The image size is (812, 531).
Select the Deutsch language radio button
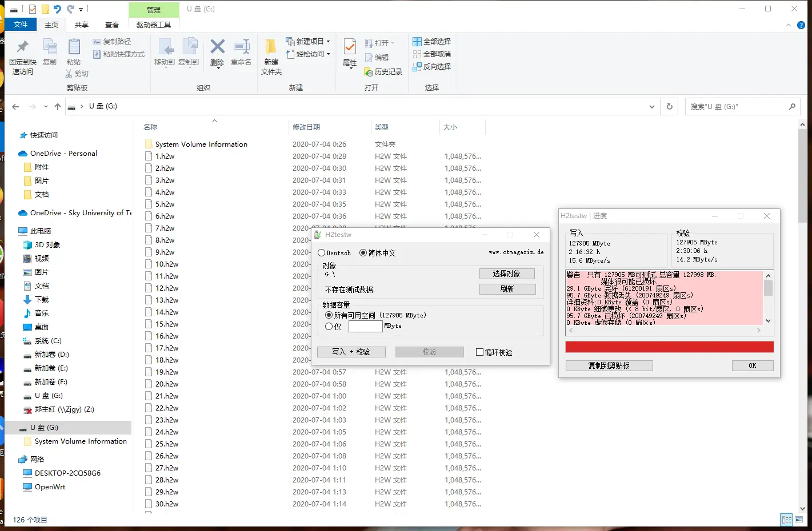322,253
